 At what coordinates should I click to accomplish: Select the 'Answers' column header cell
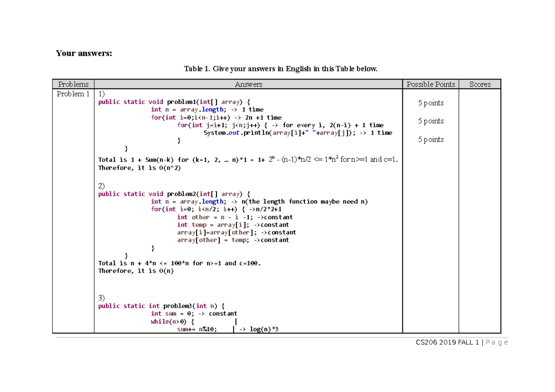(x=248, y=84)
